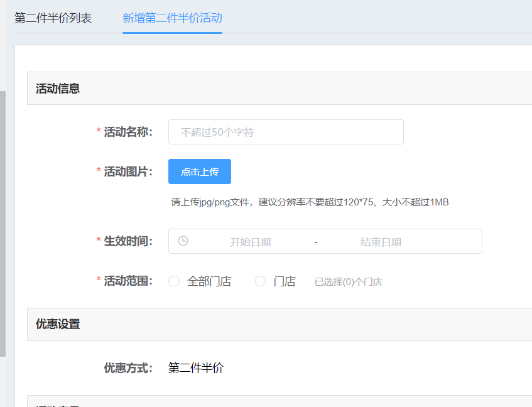
Task: Click the 第二件半价 discount method value
Action: [x=196, y=368]
